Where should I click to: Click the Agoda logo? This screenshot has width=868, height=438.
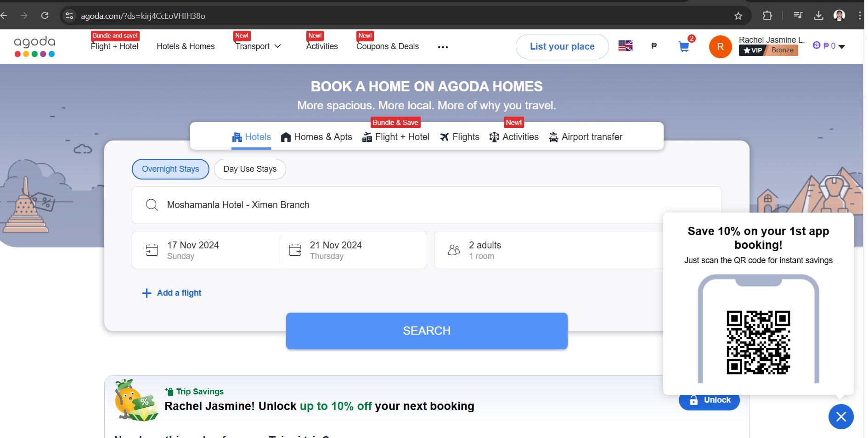tap(34, 46)
